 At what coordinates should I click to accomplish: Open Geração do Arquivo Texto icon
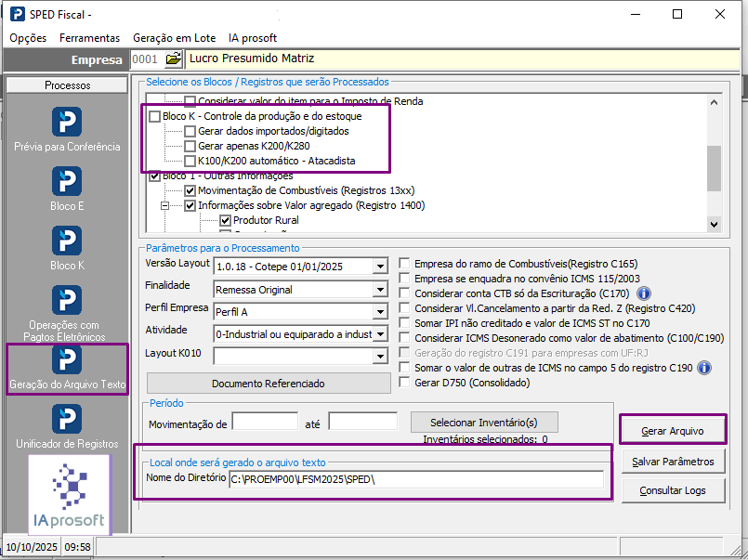(67, 361)
